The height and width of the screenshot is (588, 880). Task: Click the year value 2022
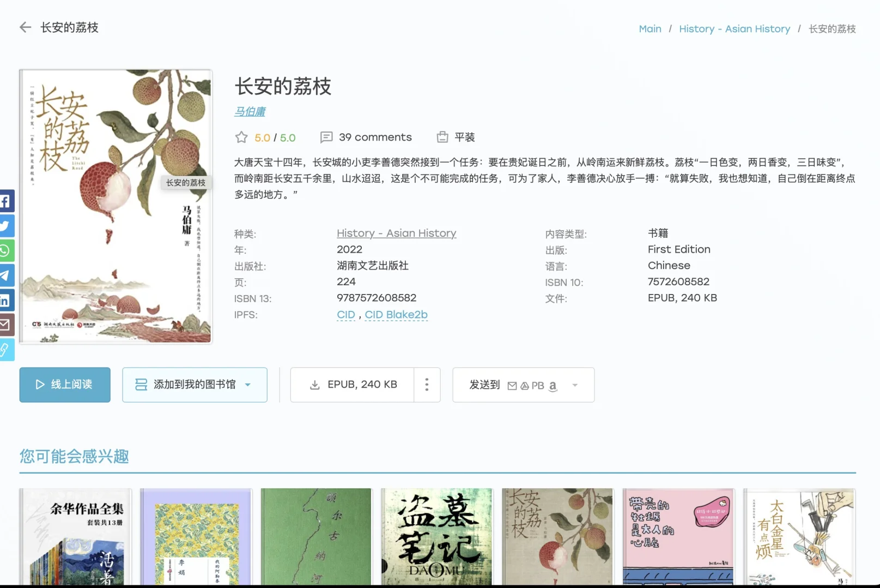(349, 249)
